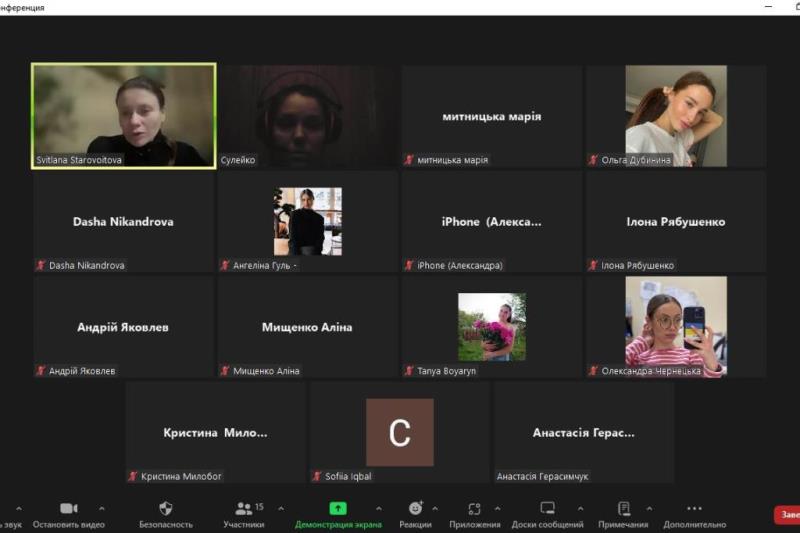Viewport: 800px width, 533px height.
Task: Expand the video options arrow
Action: tap(102, 509)
